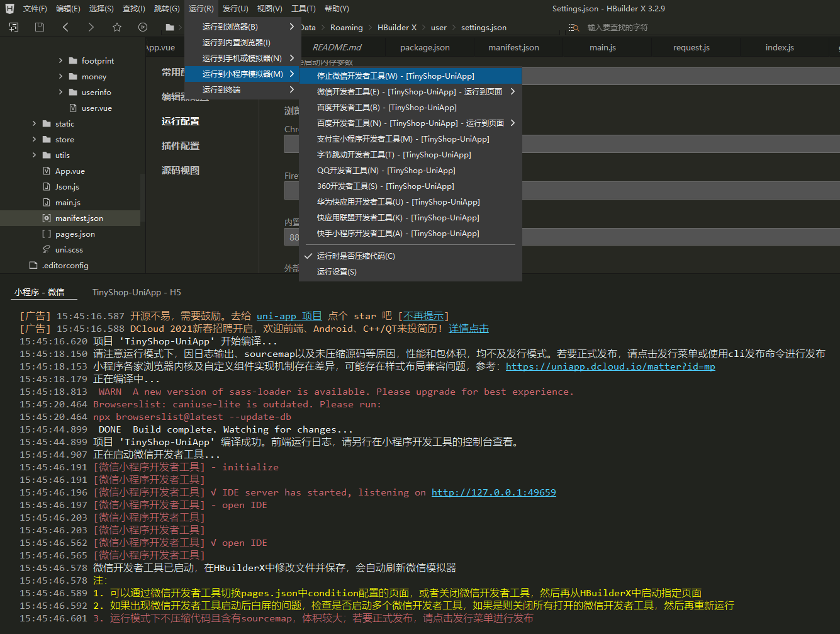Bookmark with the star icon
This screenshot has width=840, height=634.
tap(117, 27)
